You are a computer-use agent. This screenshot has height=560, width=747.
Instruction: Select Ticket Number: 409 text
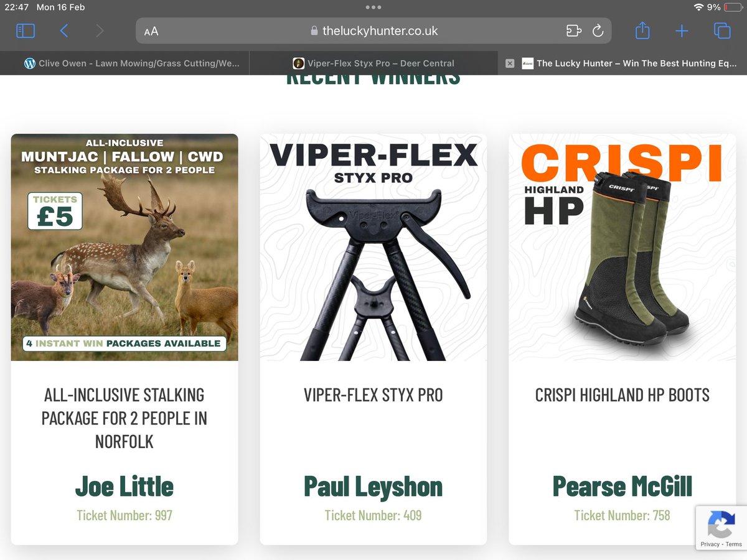374,515
